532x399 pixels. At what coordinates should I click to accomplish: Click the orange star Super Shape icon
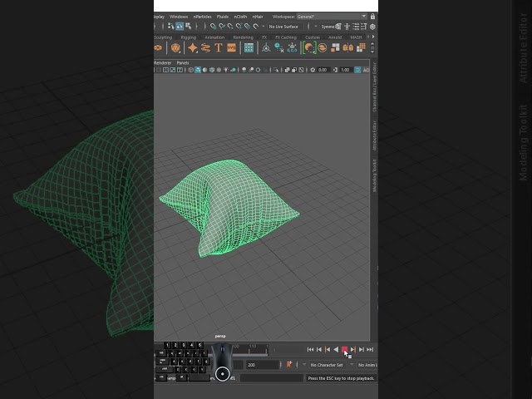(x=192, y=48)
